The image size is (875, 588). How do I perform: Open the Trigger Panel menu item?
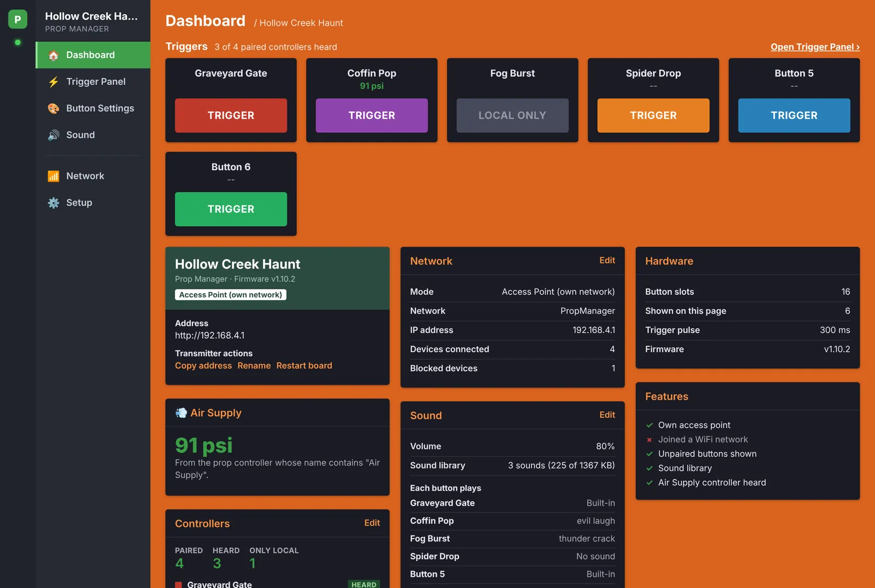click(93, 81)
